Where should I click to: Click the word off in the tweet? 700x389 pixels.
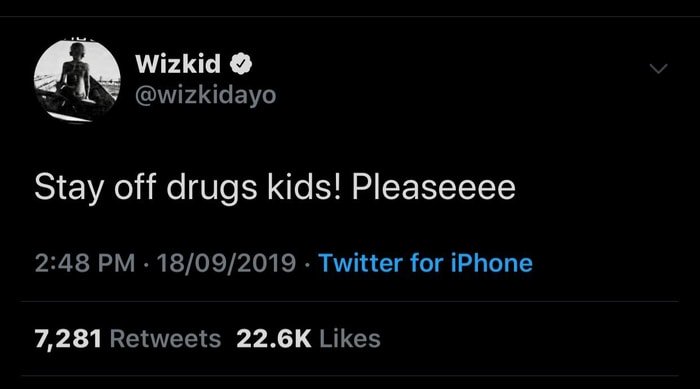(135, 186)
